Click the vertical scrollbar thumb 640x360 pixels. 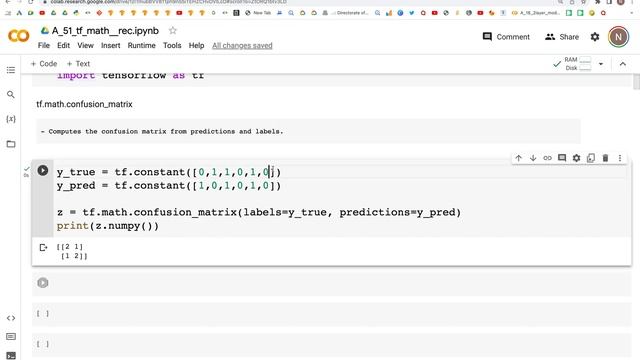[636, 82]
